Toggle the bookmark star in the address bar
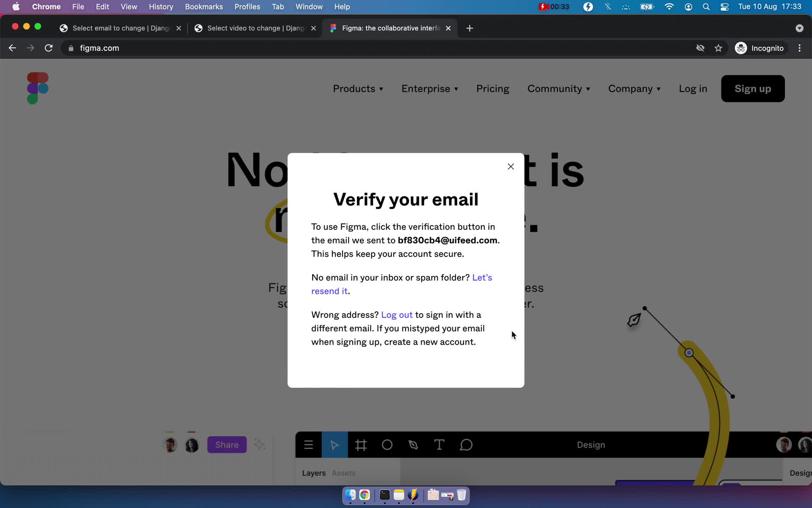The image size is (812, 508). [x=718, y=48]
